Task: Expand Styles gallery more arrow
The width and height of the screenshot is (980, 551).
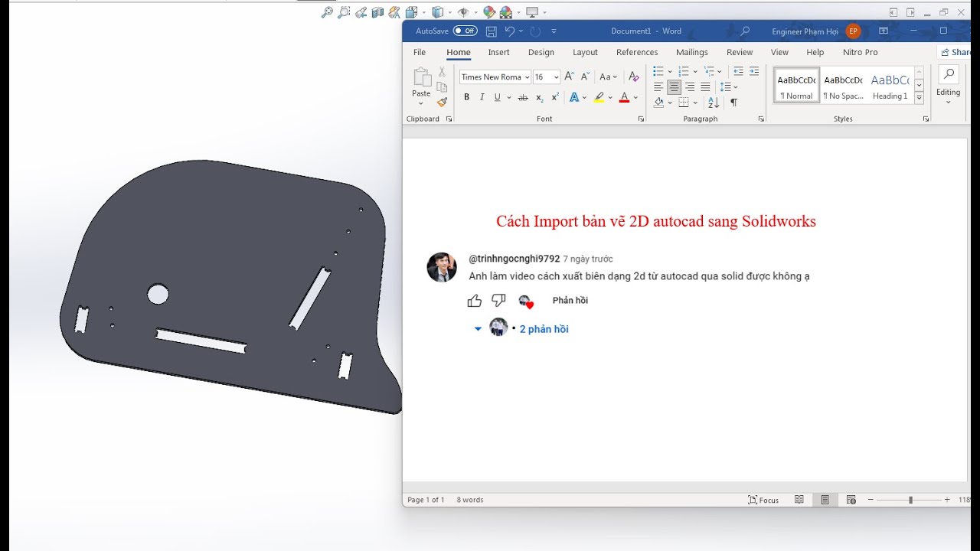Action: 919,99
